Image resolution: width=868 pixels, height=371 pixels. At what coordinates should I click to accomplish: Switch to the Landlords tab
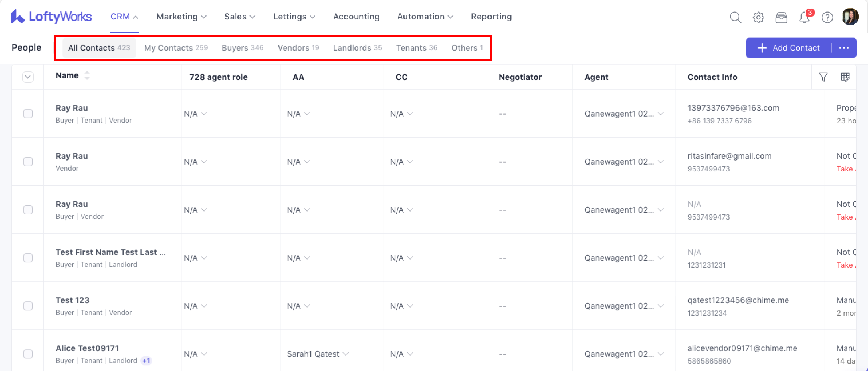point(357,48)
